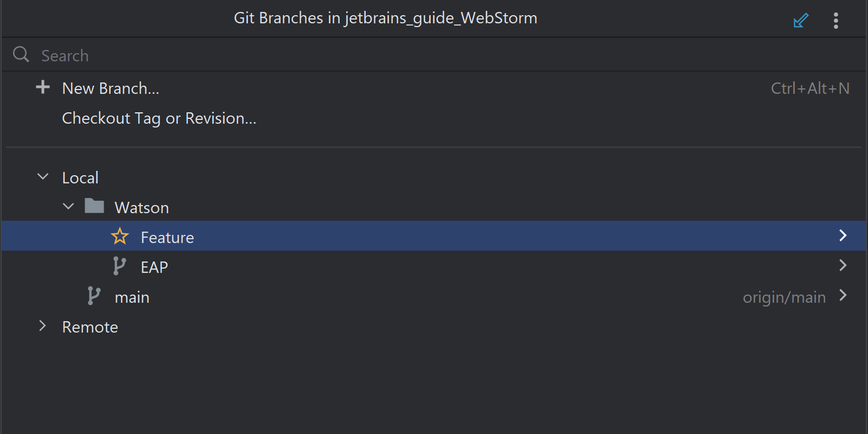Open the EAP branch submenu arrow

tap(843, 265)
